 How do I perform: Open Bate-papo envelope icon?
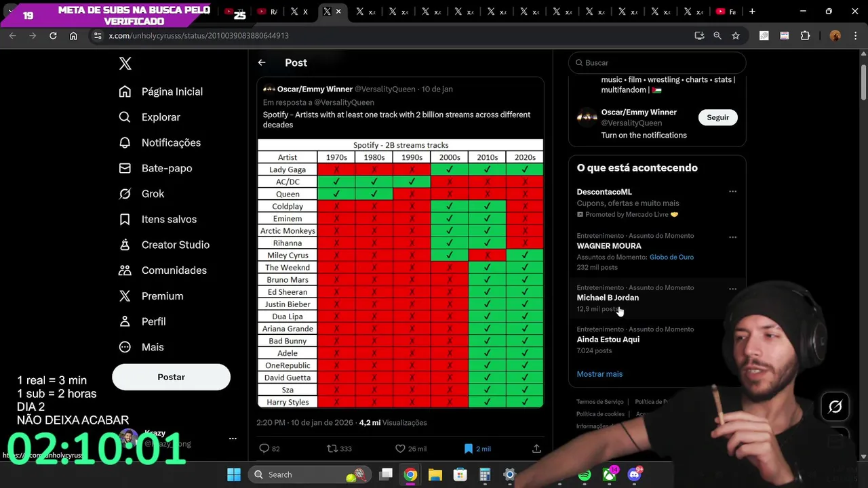click(x=125, y=168)
